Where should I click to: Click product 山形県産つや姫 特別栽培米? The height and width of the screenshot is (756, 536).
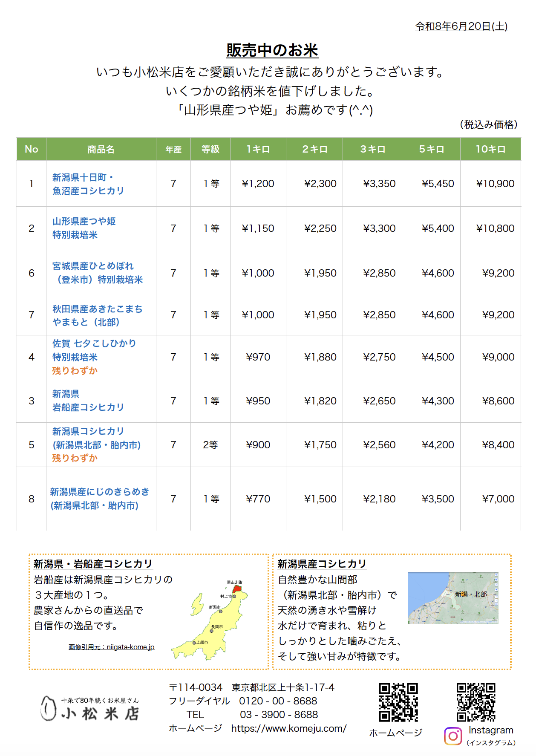tap(84, 228)
